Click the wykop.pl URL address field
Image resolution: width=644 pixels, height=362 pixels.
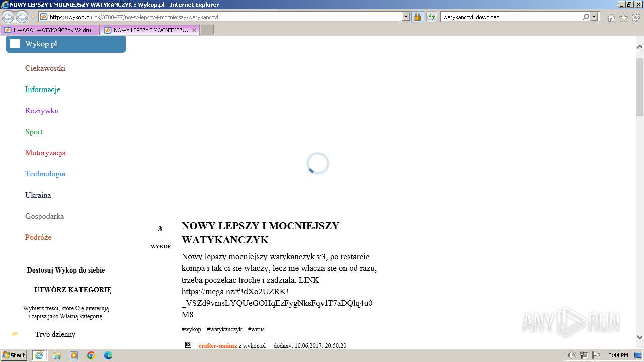click(225, 17)
